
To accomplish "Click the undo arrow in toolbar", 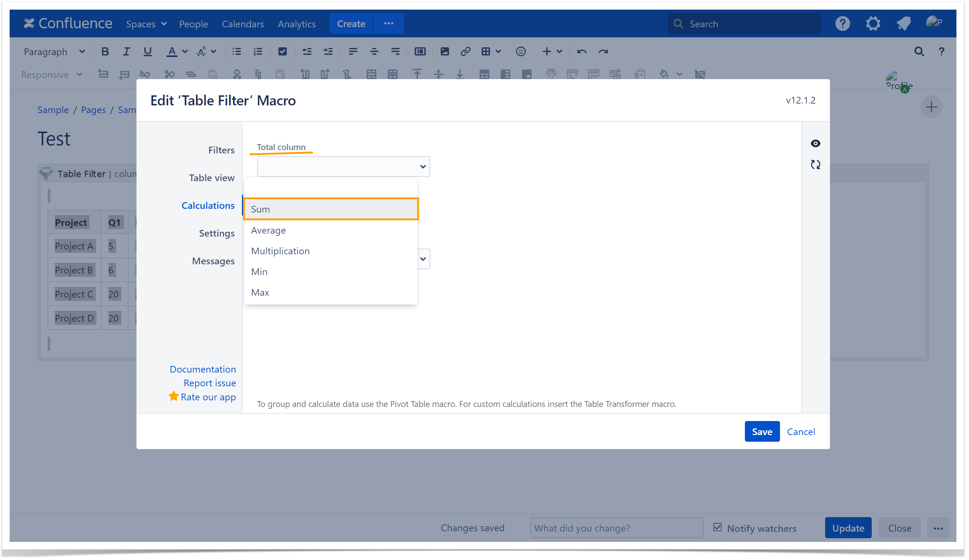I will (x=581, y=51).
